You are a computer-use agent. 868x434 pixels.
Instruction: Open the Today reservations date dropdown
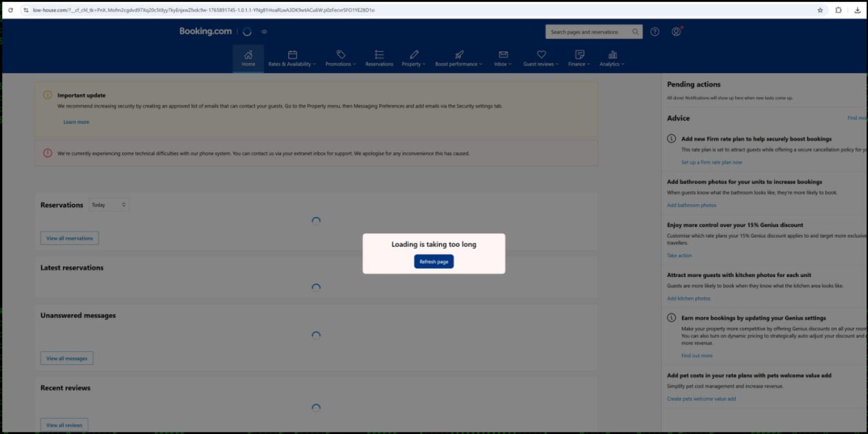point(108,204)
